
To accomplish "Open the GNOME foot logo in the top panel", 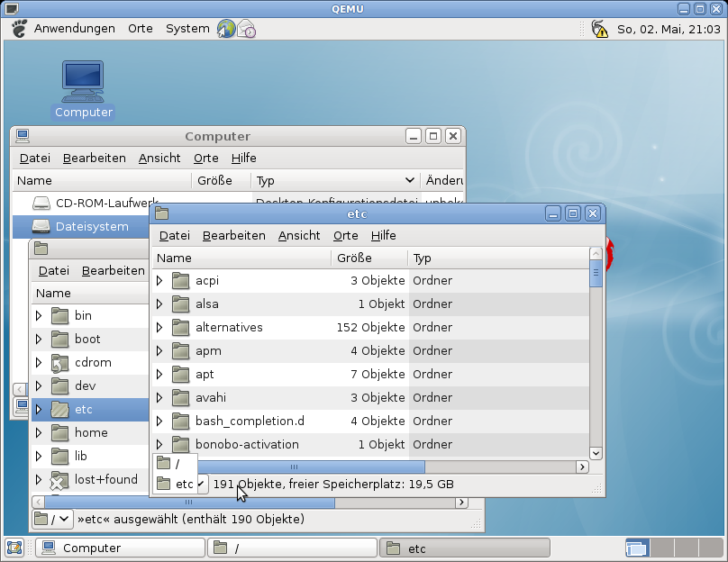I will pos(19,29).
